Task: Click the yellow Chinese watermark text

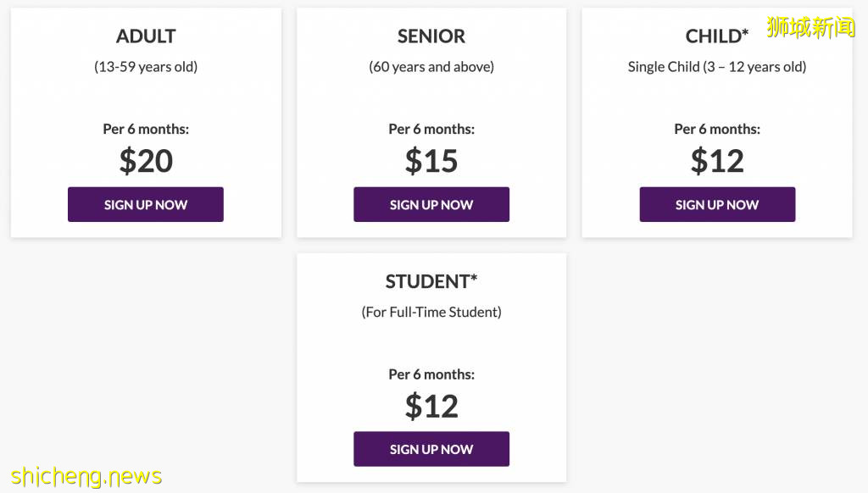Action: pyautogui.click(x=811, y=27)
